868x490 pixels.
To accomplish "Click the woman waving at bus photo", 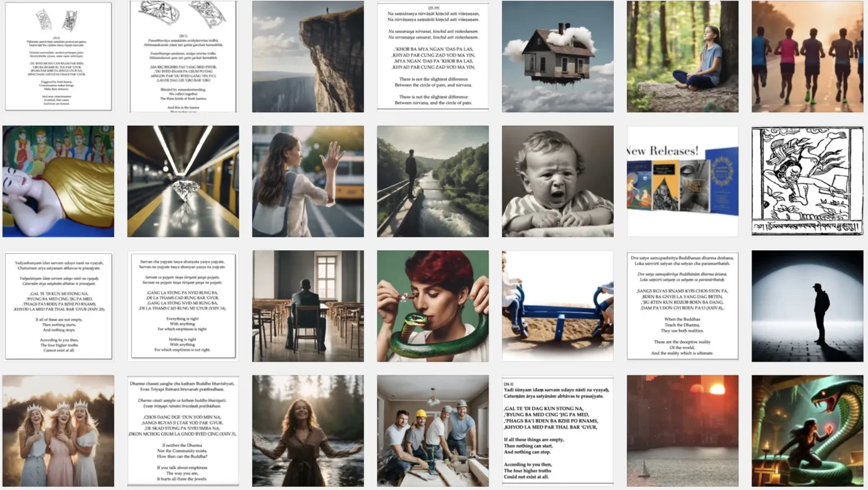I will point(308,182).
